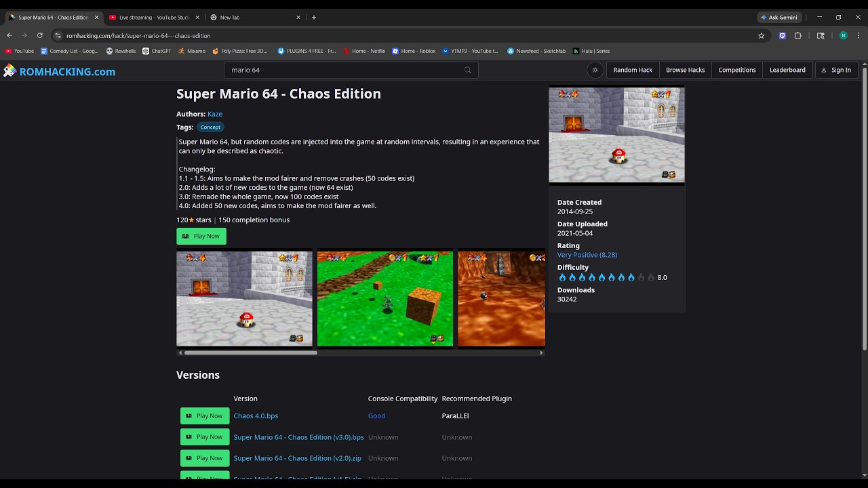Open the Home - Roblox bookmark
Screen dimensions: 868x488
(x=414, y=51)
